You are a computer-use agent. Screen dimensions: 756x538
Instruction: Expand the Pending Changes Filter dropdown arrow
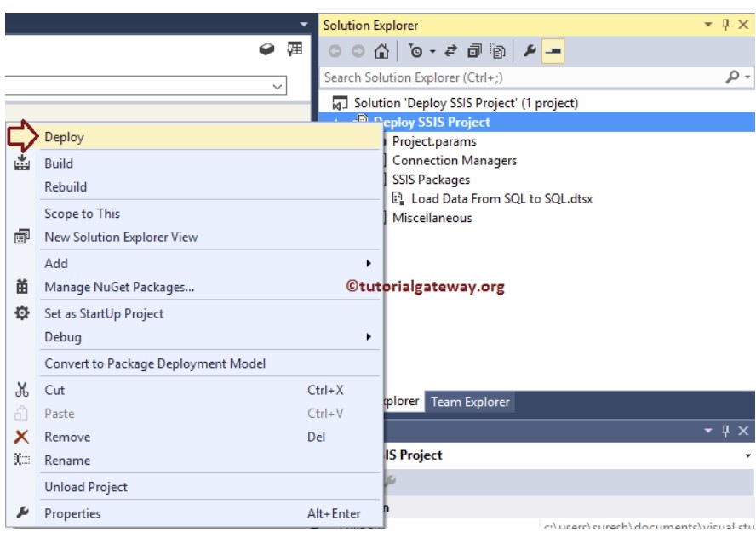[x=432, y=52]
